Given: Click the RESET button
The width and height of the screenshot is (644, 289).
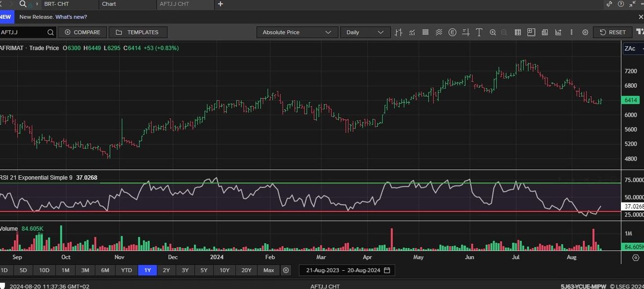Looking at the screenshot, I should tap(612, 32).
